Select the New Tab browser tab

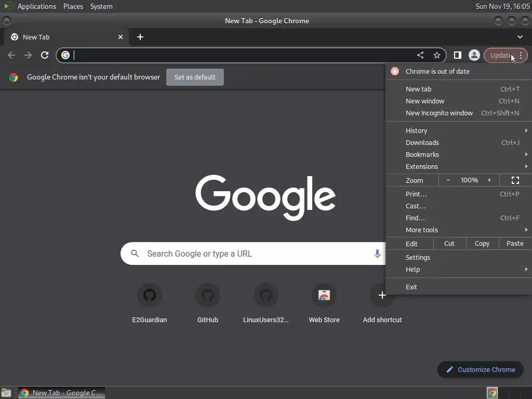66,37
